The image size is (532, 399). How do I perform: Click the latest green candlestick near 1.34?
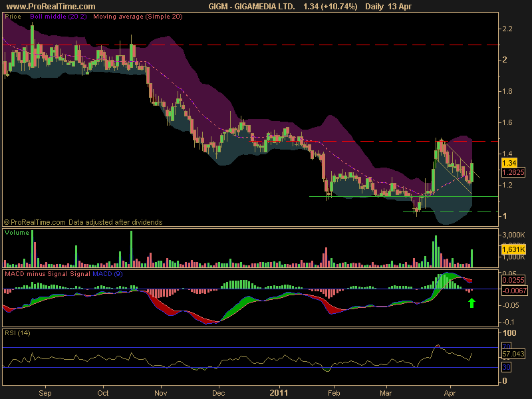point(472,172)
